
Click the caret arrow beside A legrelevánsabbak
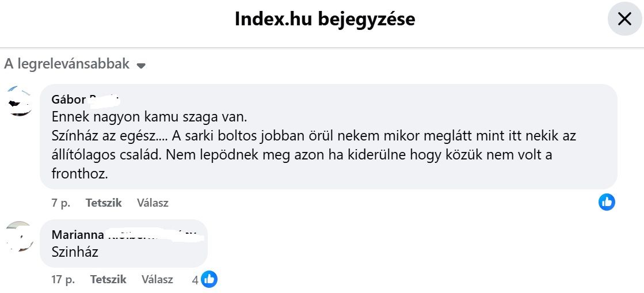[x=141, y=66]
